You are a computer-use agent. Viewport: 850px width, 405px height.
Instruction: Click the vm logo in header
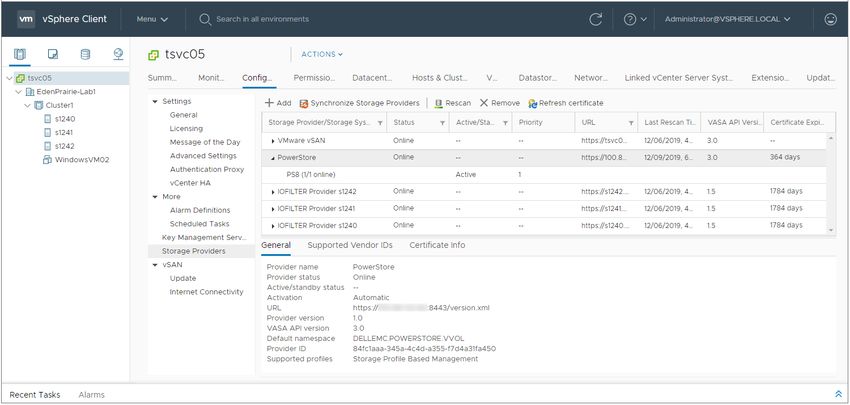pos(27,19)
